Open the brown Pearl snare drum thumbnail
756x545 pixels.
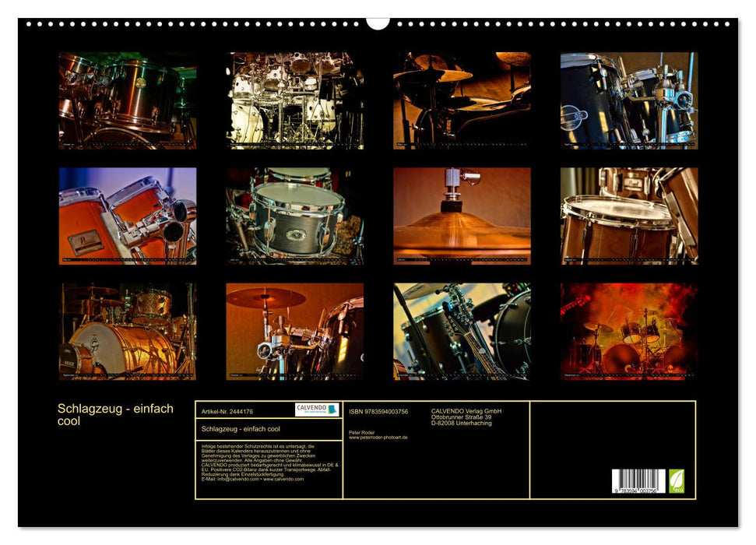tap(629, 216)
